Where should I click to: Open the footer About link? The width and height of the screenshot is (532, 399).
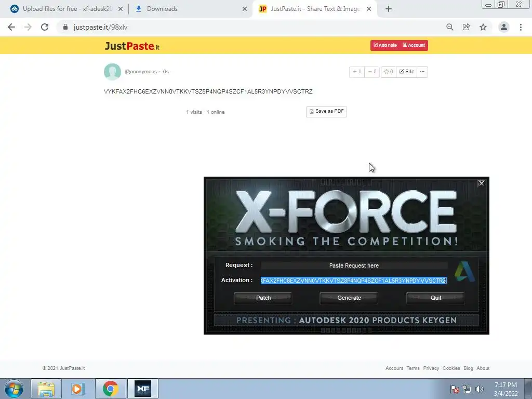click(483, 368)
